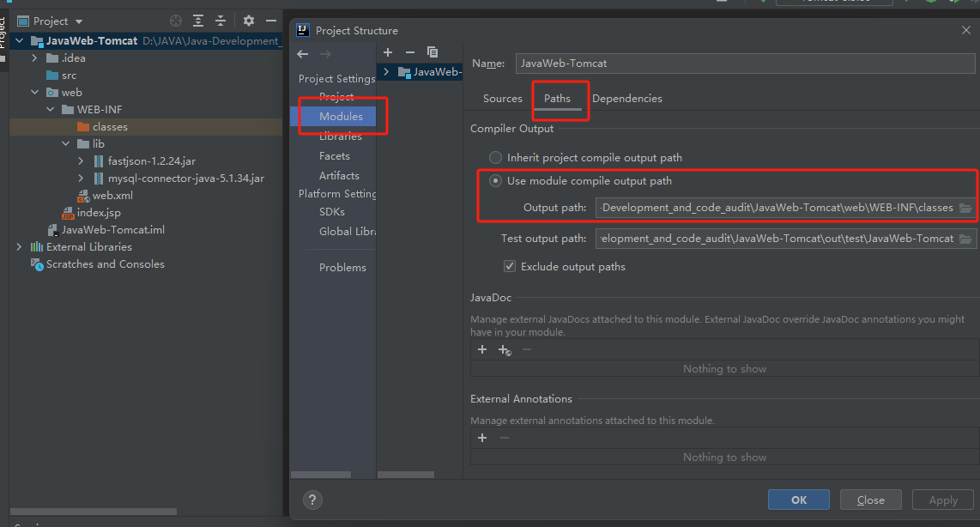The width and height of the screenshot is (980, 527).
Task: Open Modules settings page
Action: [341, 116]
